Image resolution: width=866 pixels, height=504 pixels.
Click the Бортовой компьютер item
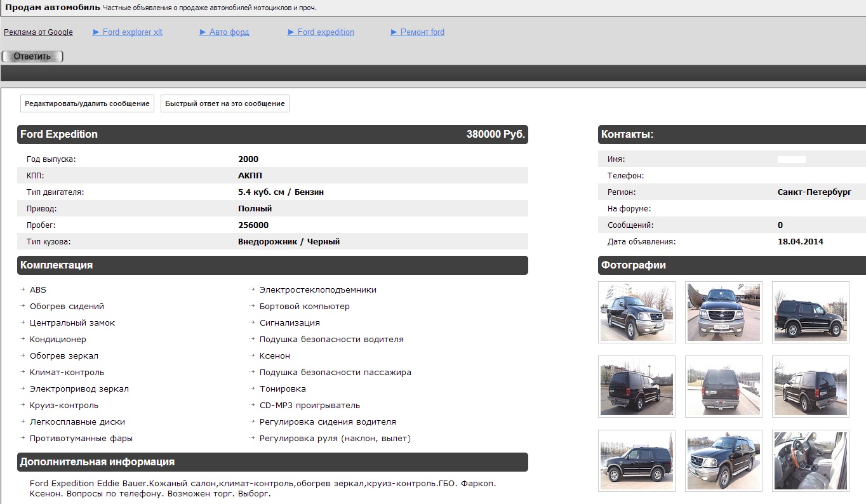(305, 307)
